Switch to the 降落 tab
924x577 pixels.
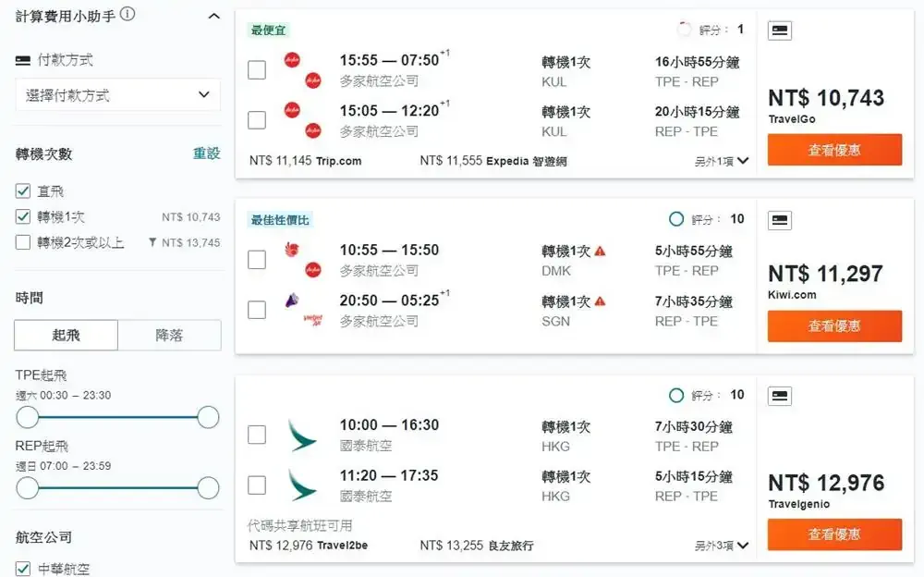[168, 335]
